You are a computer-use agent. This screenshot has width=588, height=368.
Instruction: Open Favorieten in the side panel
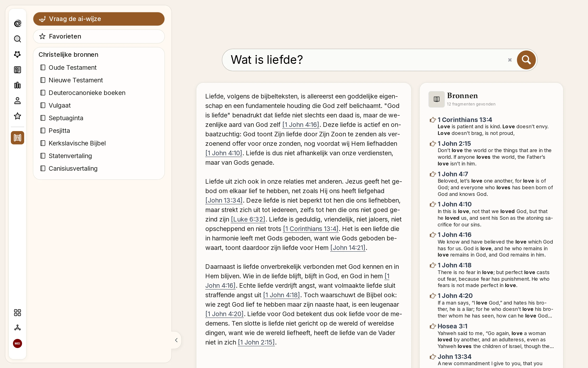click(99, 36)
